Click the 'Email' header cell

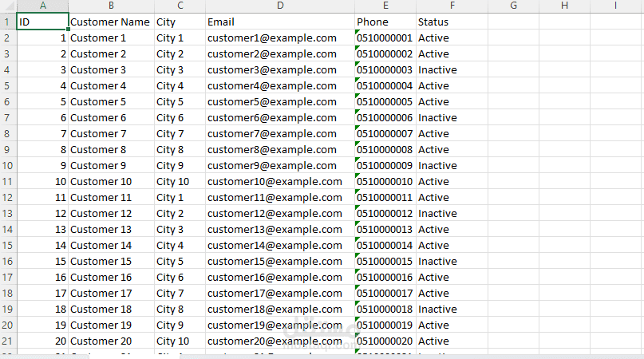click(280, 22)
